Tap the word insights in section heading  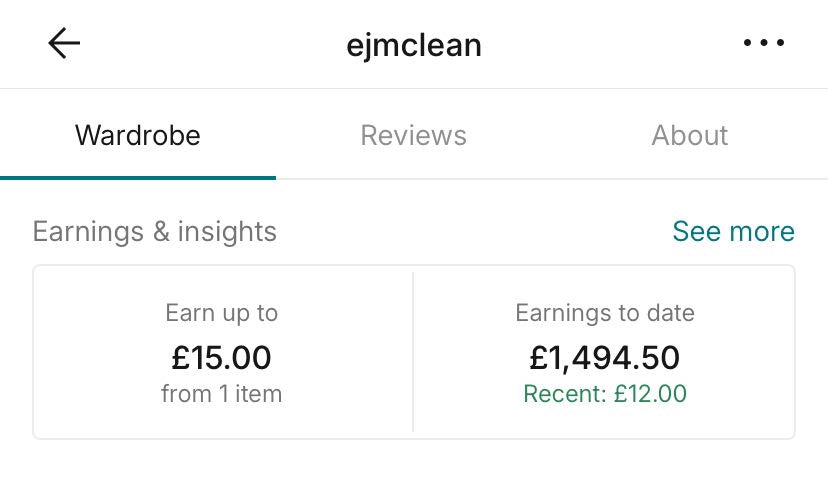coord(227,232)
